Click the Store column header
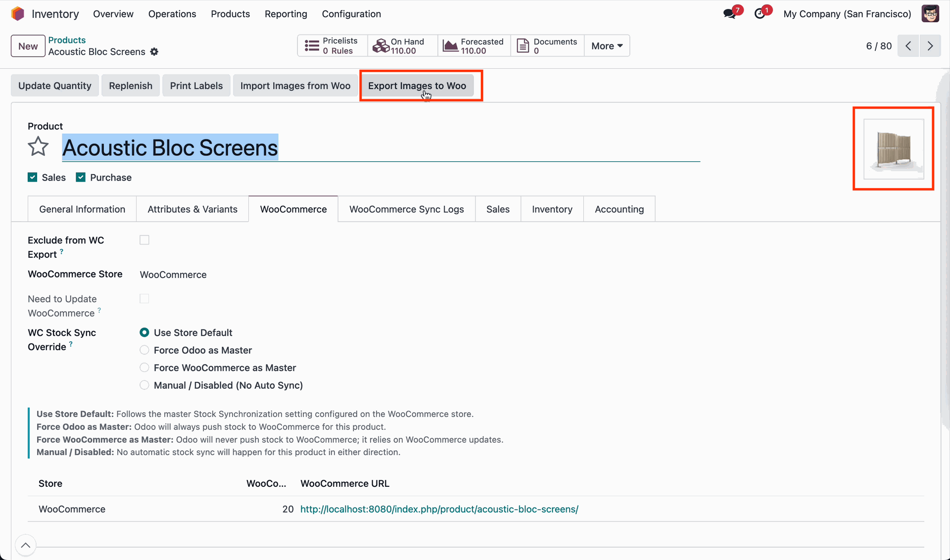Screen dimensions: 950x560 [50, 483]
